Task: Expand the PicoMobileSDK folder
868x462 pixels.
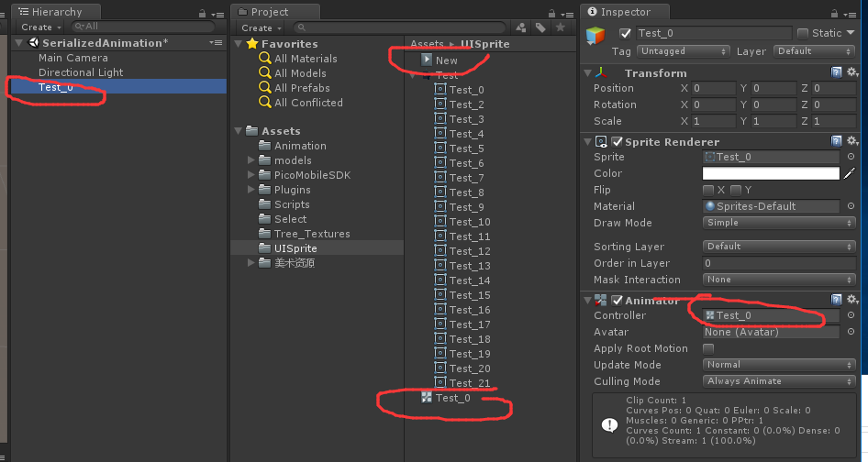Action: coord(250,175)
